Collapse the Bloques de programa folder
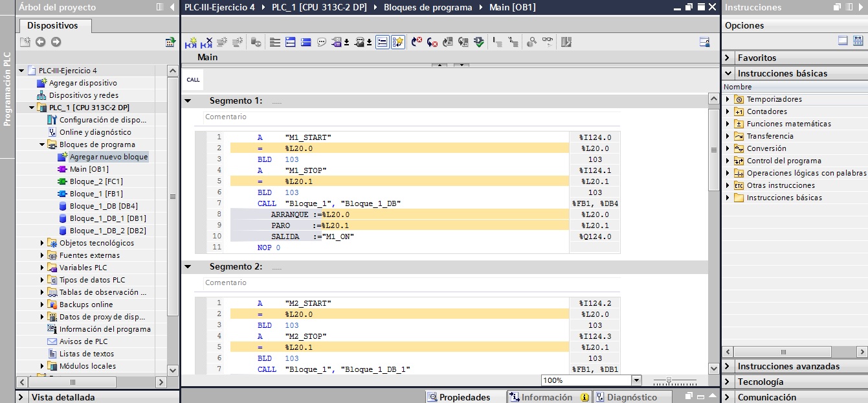868x403 pixels. pos(42,144)
